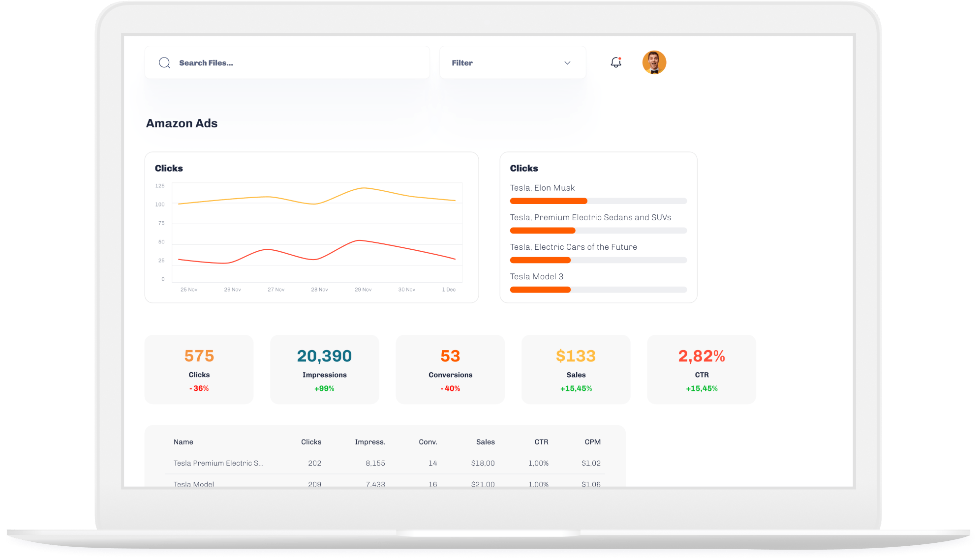Click the -36% clicks change value
The height and width of the screenshot is (560, 980).
pyautogui.click(x=199, y=388)
